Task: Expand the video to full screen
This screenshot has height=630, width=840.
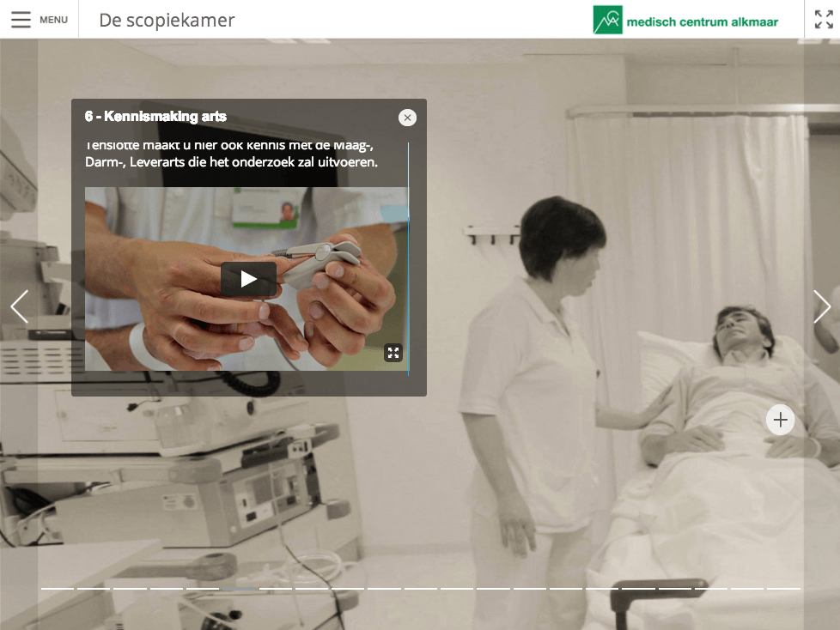Action: [x=393, y=352]
